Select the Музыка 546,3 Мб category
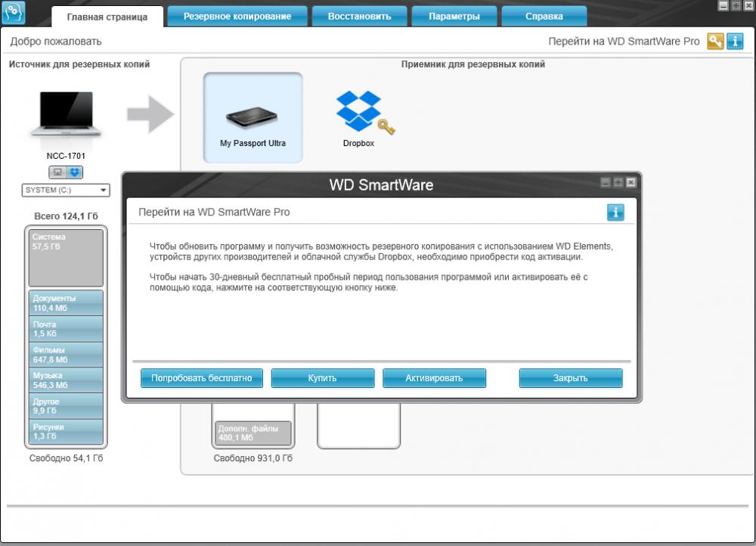 click(66, 380)
